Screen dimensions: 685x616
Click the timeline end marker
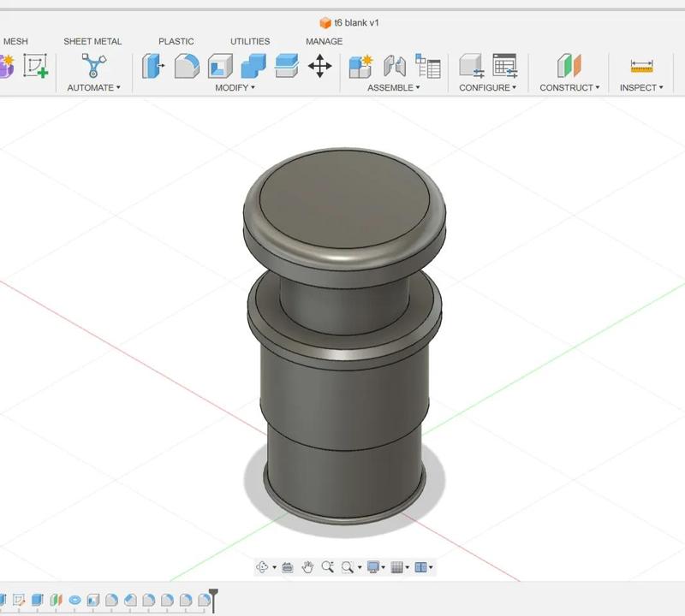(x=213, y=599)
